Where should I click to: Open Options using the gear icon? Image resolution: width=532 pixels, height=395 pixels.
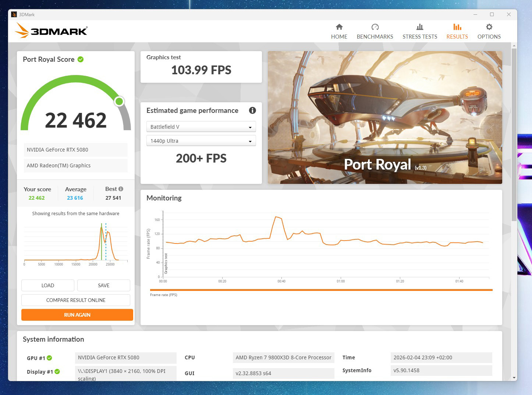(489, 27)
